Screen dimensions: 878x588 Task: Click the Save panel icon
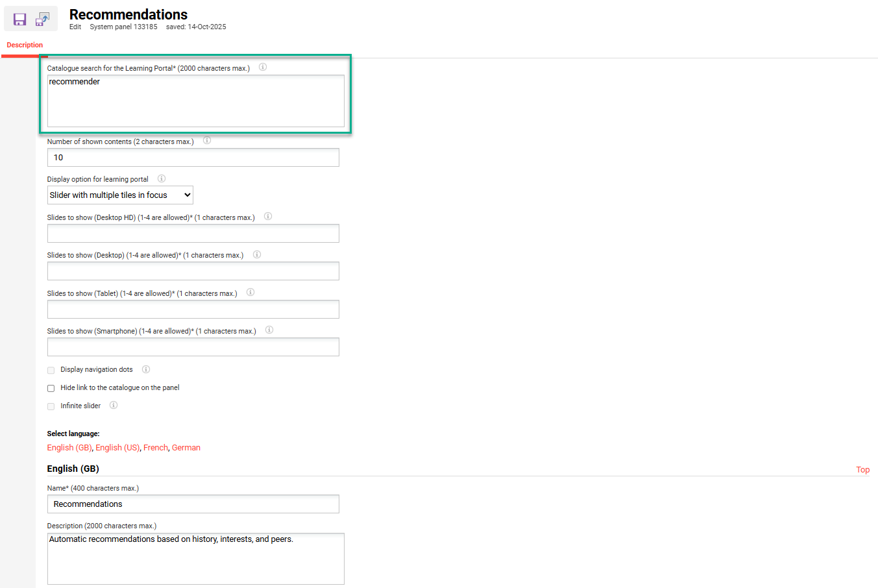coord(19,18)
